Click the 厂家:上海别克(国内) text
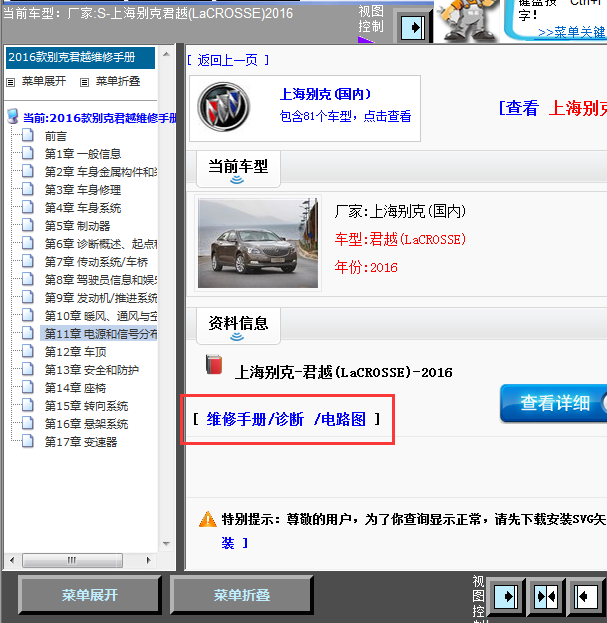 [x=400, y=211]
